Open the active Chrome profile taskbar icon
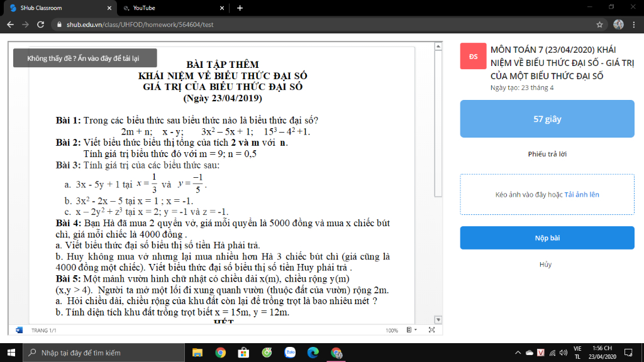 click(336, 353)
